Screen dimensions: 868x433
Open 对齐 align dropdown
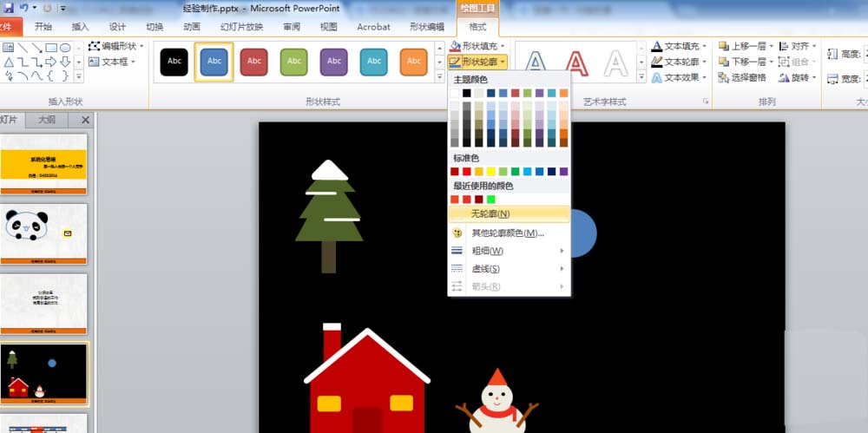(797, 46)
